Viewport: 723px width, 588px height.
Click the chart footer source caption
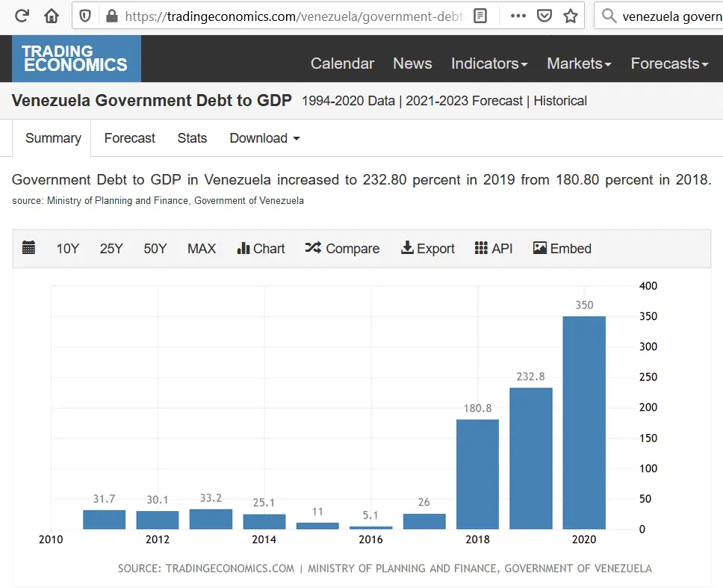385,568
